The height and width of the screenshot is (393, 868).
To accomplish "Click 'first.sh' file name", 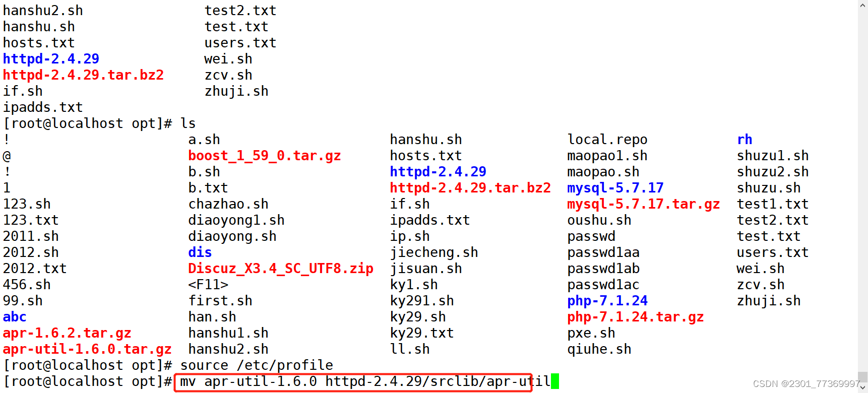I will coord(220,301).
